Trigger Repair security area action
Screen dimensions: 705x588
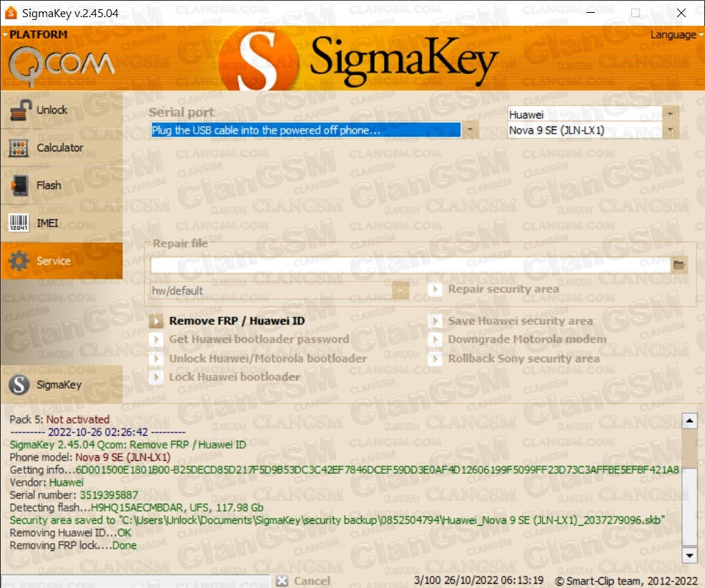[x=504, y=289]
